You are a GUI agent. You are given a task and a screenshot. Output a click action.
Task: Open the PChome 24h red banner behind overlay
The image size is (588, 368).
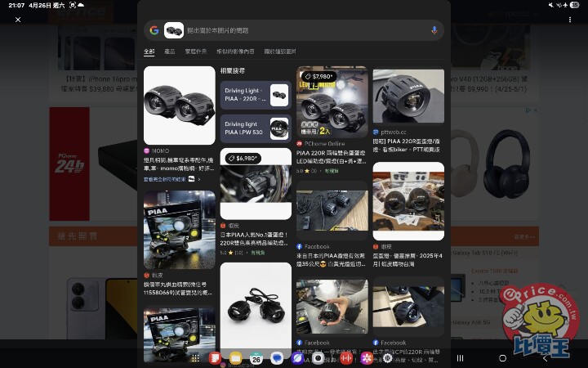(x=69, y=164)
